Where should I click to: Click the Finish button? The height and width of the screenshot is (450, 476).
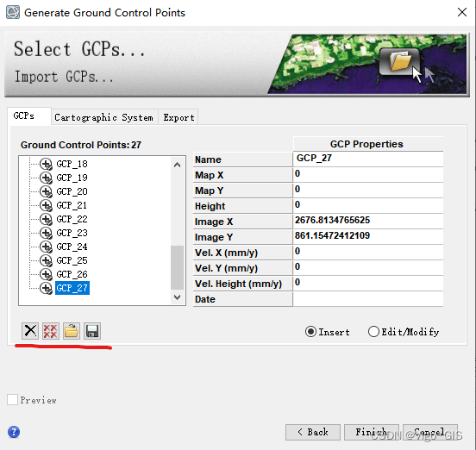pyautogui.click(x=372, y=432)
